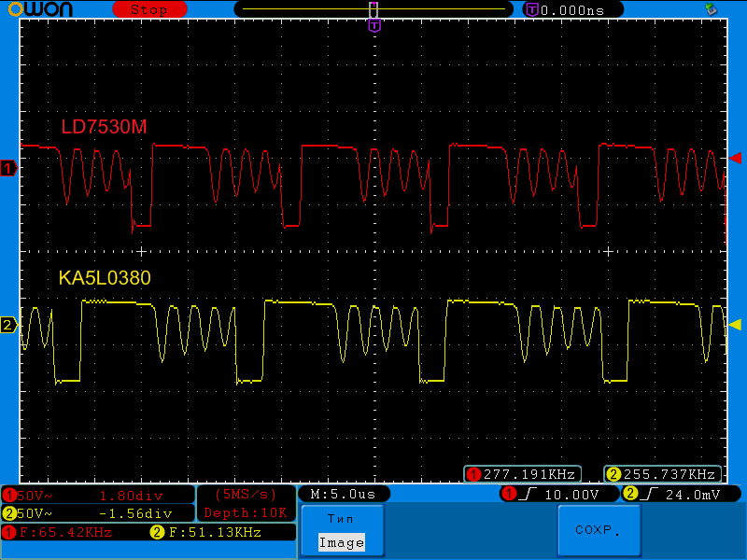This screenshot has width=747, height=560.
Task: Select the LD7530M waveform label
Action: 105,127
